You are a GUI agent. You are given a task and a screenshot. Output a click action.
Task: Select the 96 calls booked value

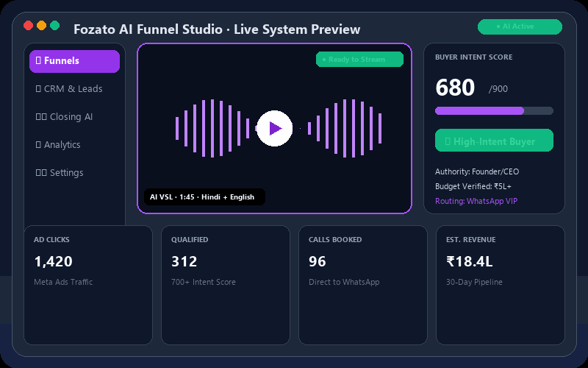coord(318,262)
